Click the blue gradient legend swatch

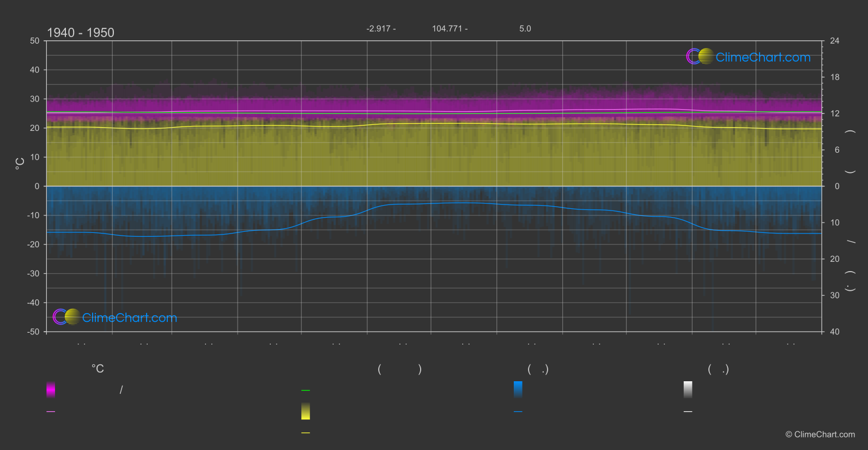[x=518, y=389]
